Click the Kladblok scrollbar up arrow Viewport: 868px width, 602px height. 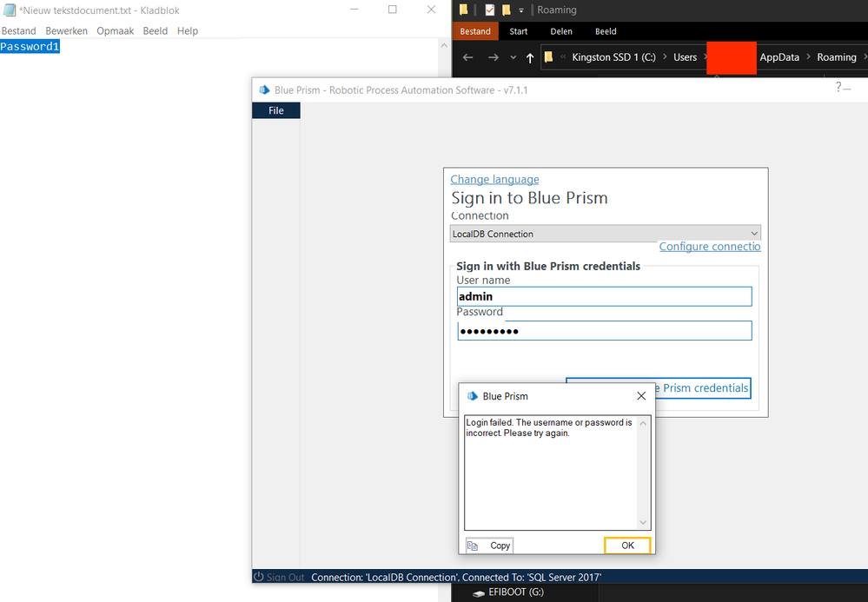[444, 45]
